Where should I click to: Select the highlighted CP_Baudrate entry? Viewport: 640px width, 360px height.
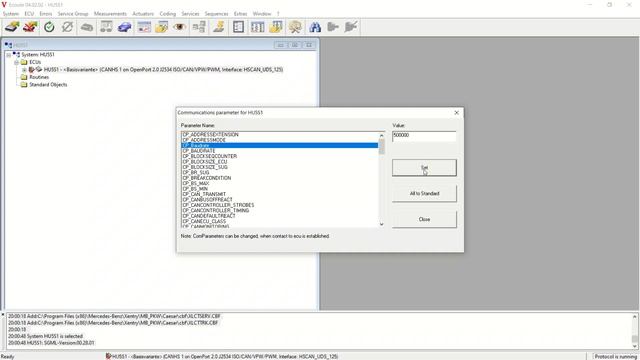[x=280, y=145]
